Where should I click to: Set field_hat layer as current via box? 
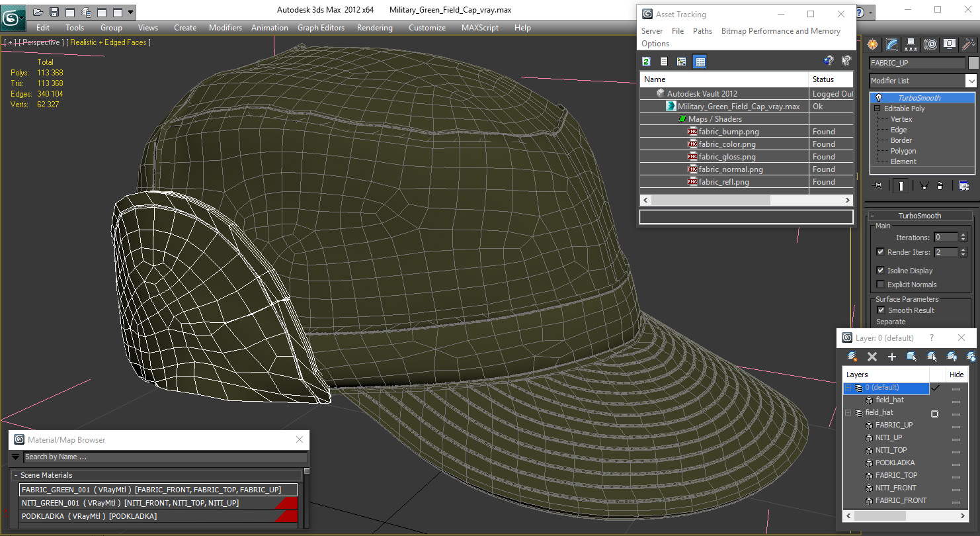pos(935,414)
